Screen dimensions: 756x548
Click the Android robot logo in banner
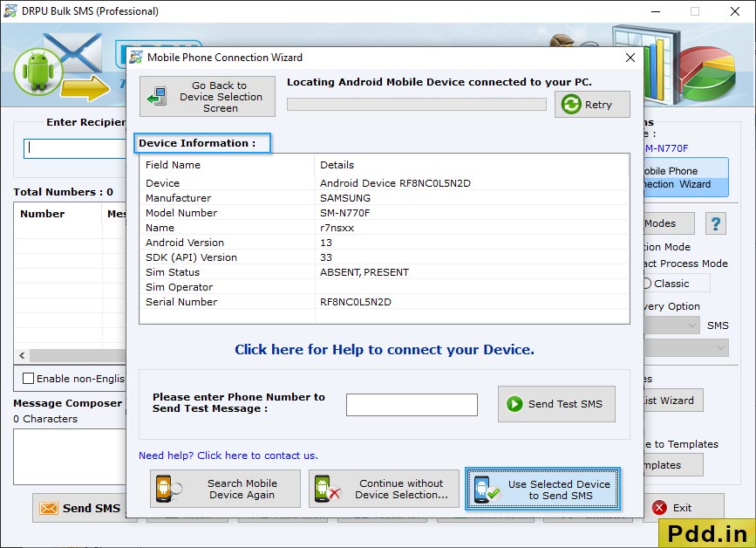coord(38,72)
